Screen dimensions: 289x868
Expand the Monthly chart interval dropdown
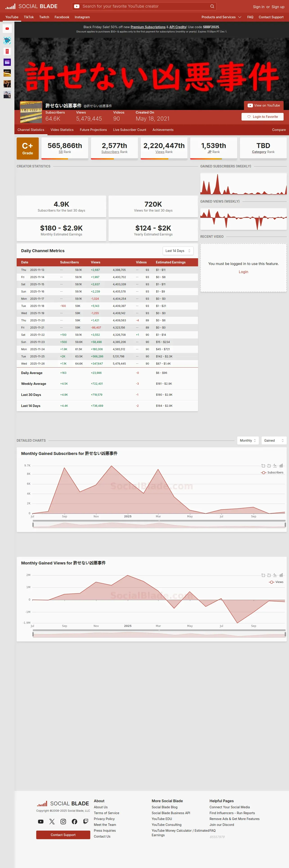click(x=248, y=440)
